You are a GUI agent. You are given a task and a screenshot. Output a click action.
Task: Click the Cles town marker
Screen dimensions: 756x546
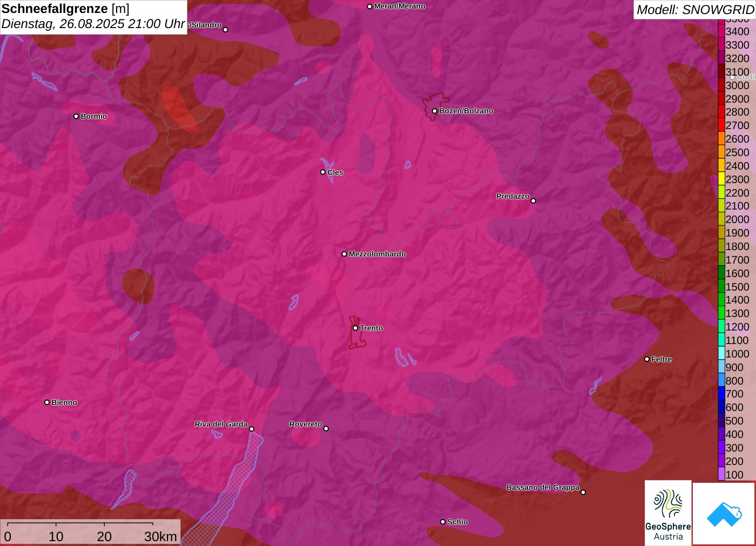coord(323,172)
